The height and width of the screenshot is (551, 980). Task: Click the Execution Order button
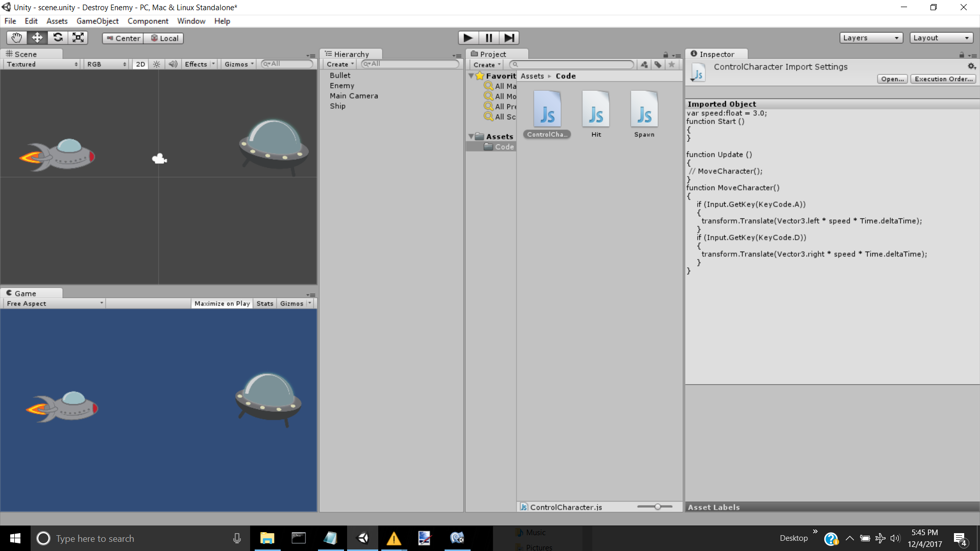point(943,79)
